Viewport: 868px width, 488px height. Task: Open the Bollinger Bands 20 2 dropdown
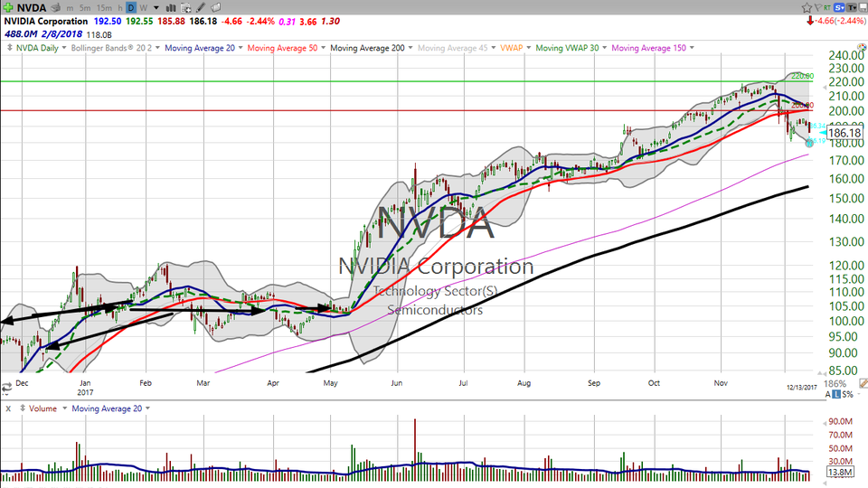click(x=157, y=48)
